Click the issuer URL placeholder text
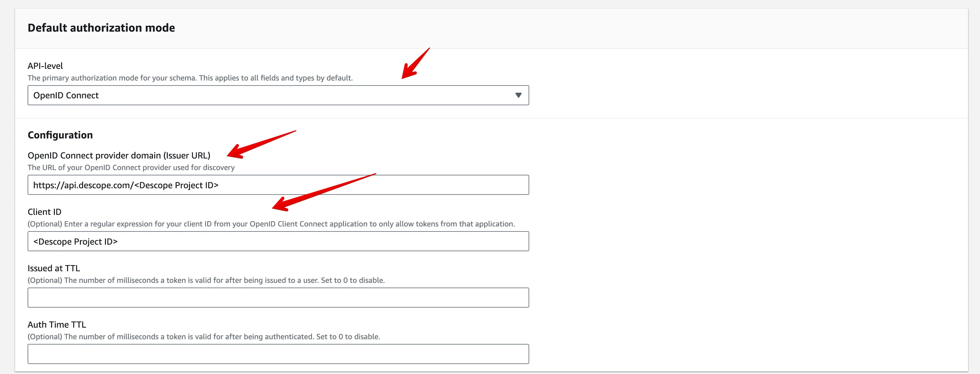980x374 pixels. [x=126, y=185]
